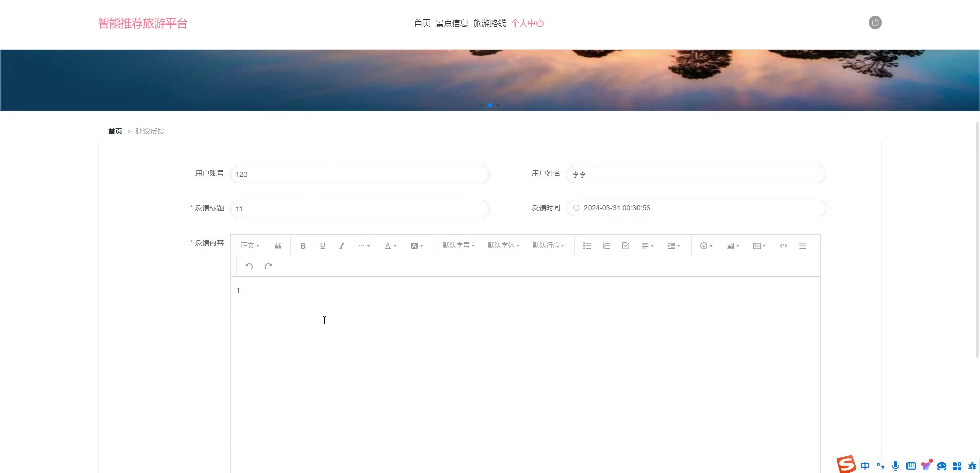This screenshot has height=473, width=980.
Task: Toggle italic formatting in the editor
Action: (x=342, y=246)
